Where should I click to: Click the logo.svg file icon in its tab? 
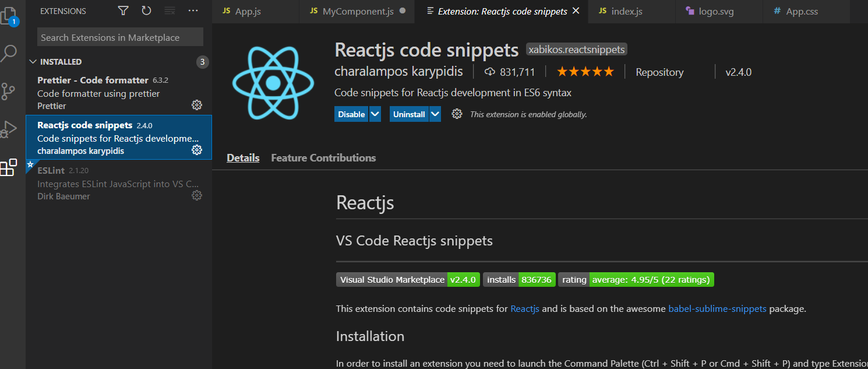pos(690,11)
